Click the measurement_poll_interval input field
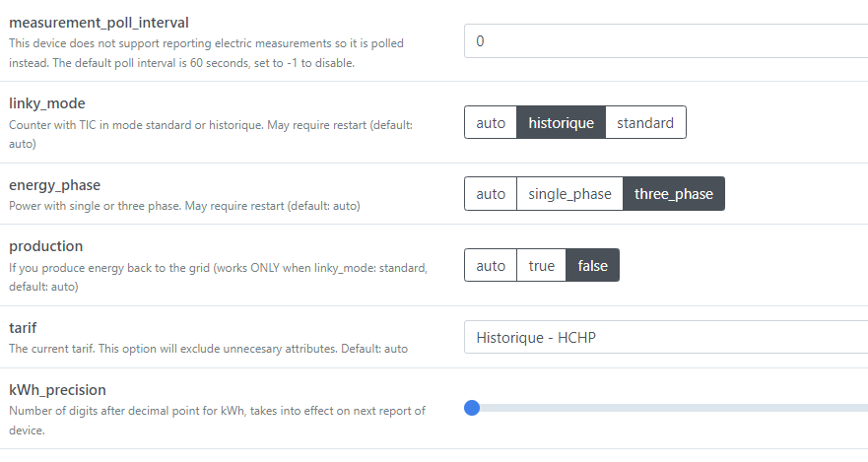This screenshot has height=462, width=868. click(x=665, y=41)
